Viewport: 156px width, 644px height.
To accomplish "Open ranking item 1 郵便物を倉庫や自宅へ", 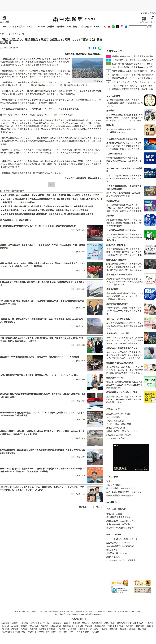I will [131, 56].
